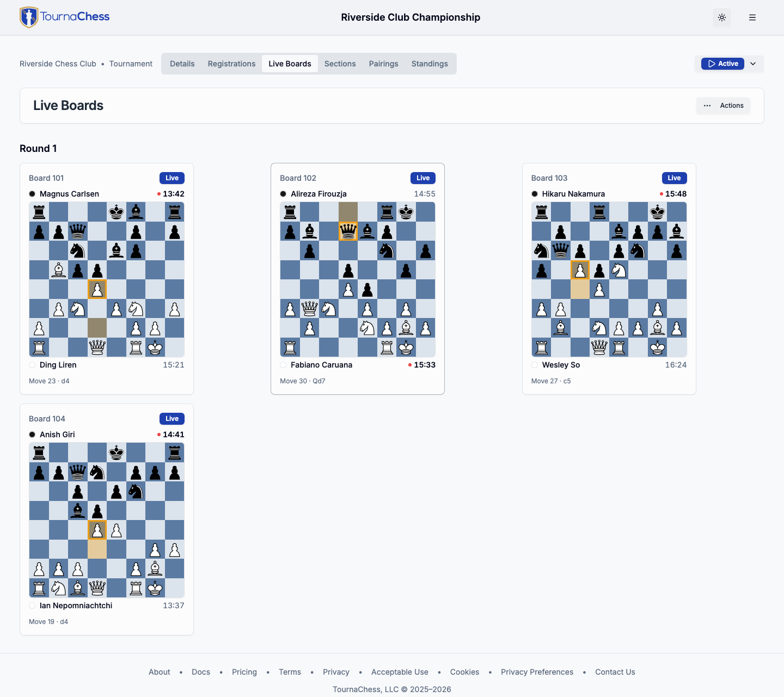The width and height of the screenshot is (784, 697).
Task: Click Move 23 · d4 text
Action: (49, 381)
